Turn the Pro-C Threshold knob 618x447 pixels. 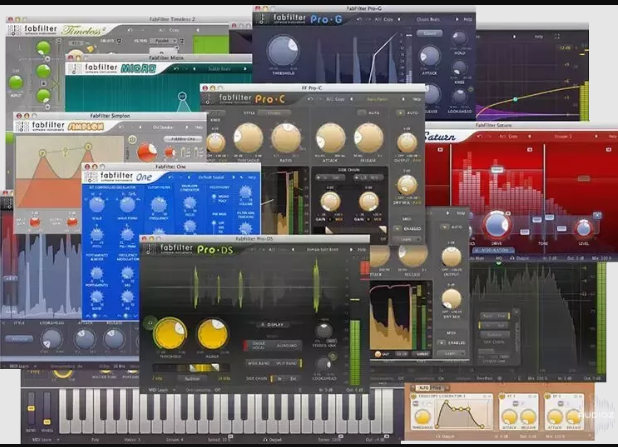point(248,138)
